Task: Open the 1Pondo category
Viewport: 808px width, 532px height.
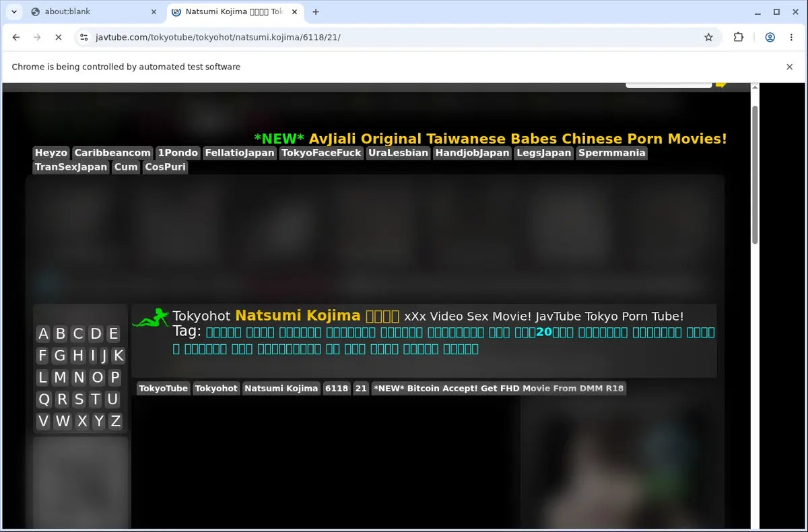Action: coord(178,153)
